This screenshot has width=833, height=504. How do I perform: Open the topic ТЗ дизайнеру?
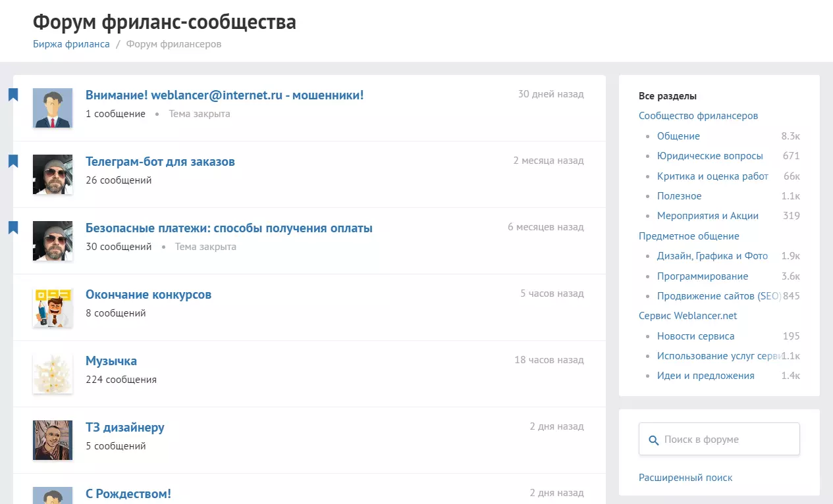click(125, 427)
